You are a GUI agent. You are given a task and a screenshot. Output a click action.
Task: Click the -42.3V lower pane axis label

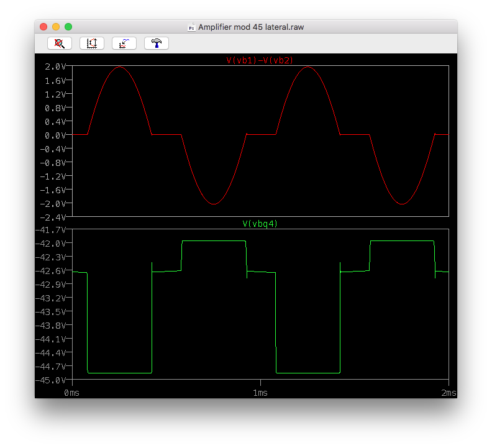coord(51,257)
